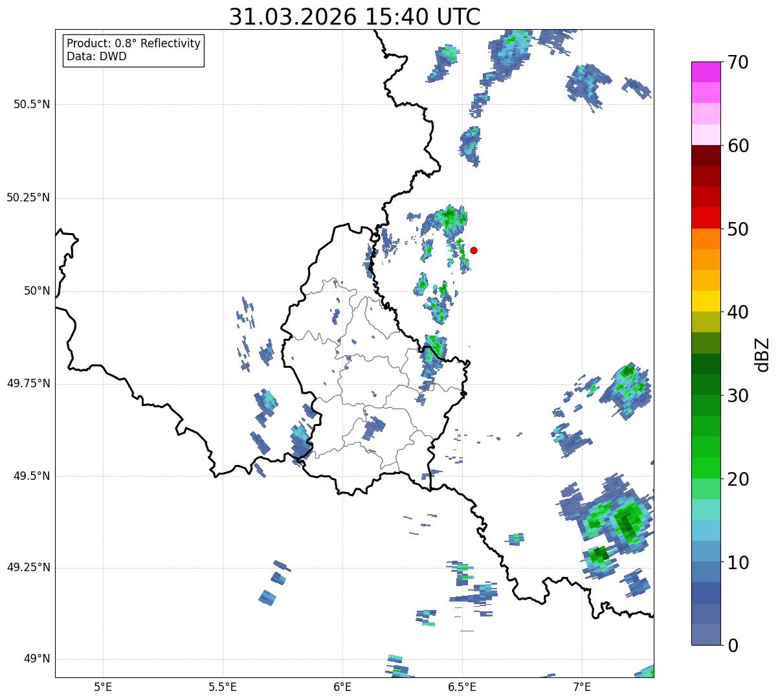Screen dimensions: 778x700
Task: Click the 'Data: DWD' text
Action: (x=96, y=56)
